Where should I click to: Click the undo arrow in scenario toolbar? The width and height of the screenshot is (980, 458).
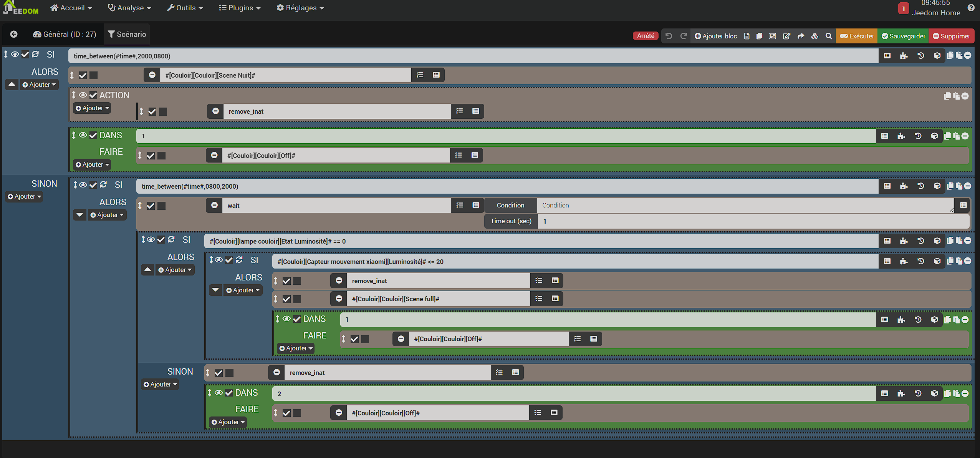[669, 36]
